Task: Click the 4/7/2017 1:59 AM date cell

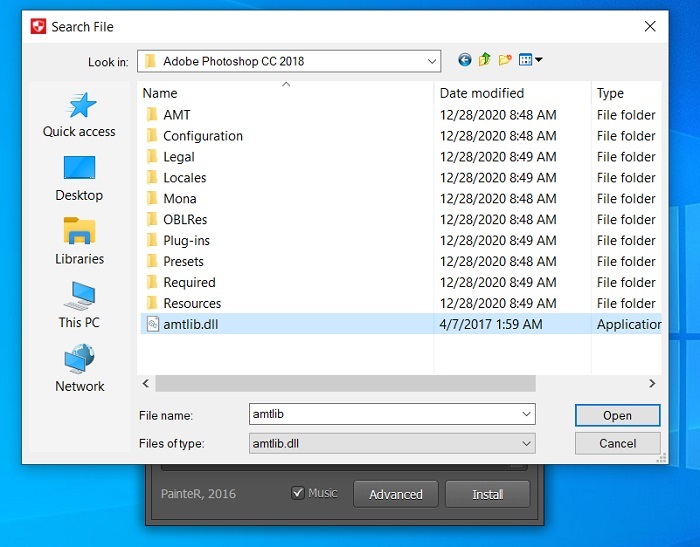Action: point(491,324)
